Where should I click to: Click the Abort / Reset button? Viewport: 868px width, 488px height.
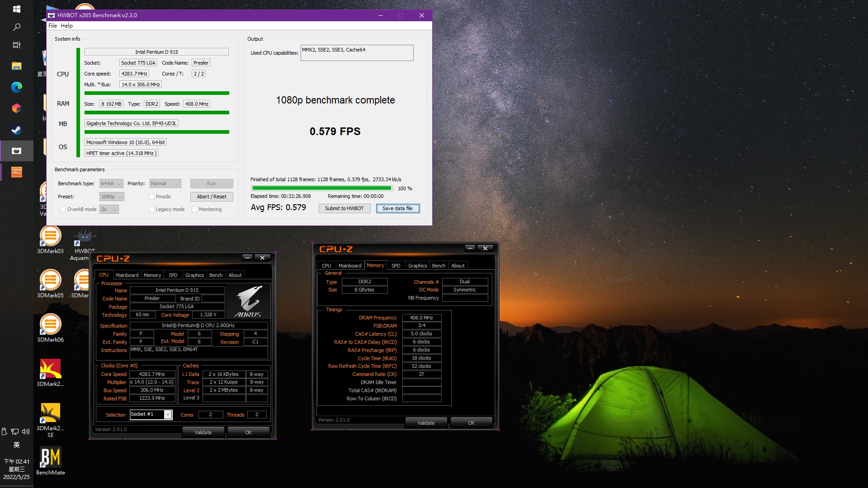coord(212,197)
